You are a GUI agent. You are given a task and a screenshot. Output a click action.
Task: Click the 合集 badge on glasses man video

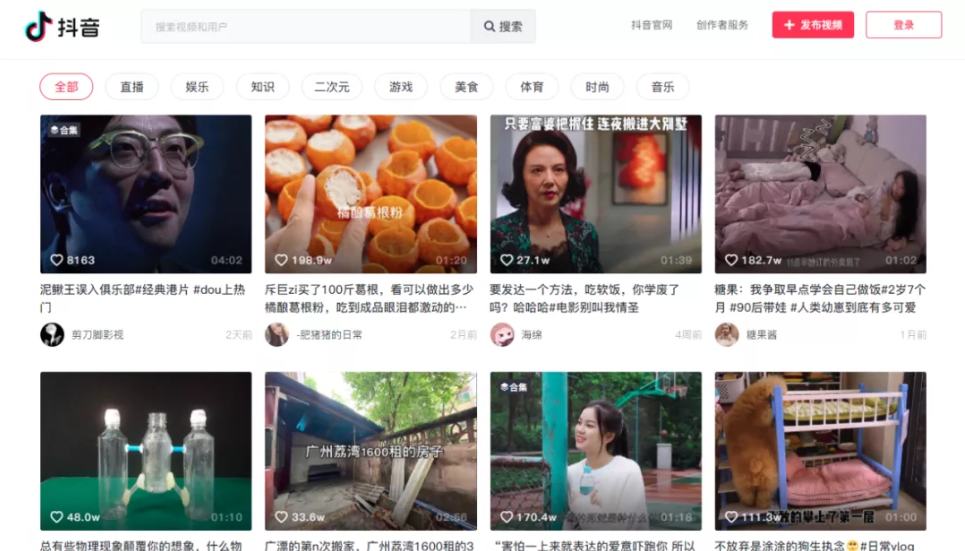pyautogui.click(x=64, y=130)
